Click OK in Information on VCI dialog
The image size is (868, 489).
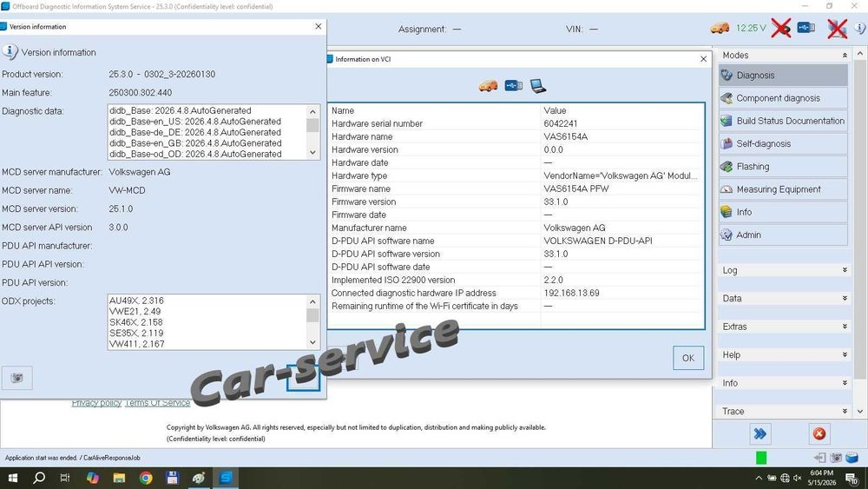click(688, 358)
